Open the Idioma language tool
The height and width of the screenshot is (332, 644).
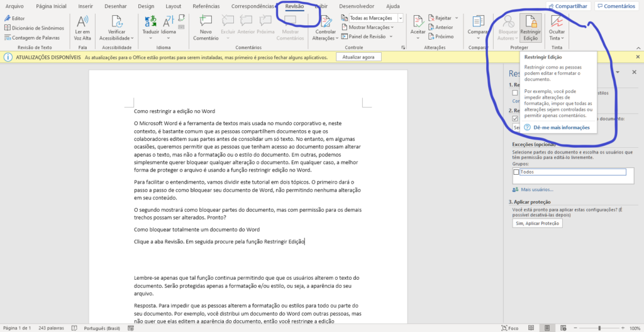(x=169, y=28)
